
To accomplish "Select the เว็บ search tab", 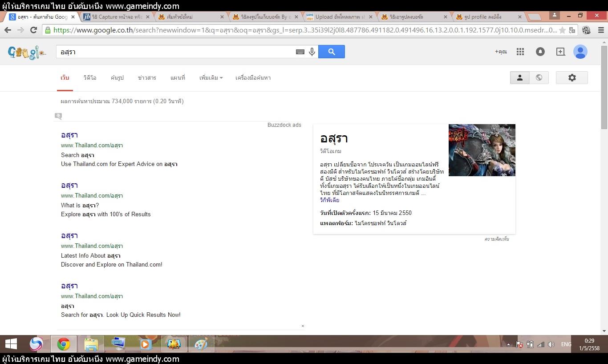I will (x=65, y=77).
